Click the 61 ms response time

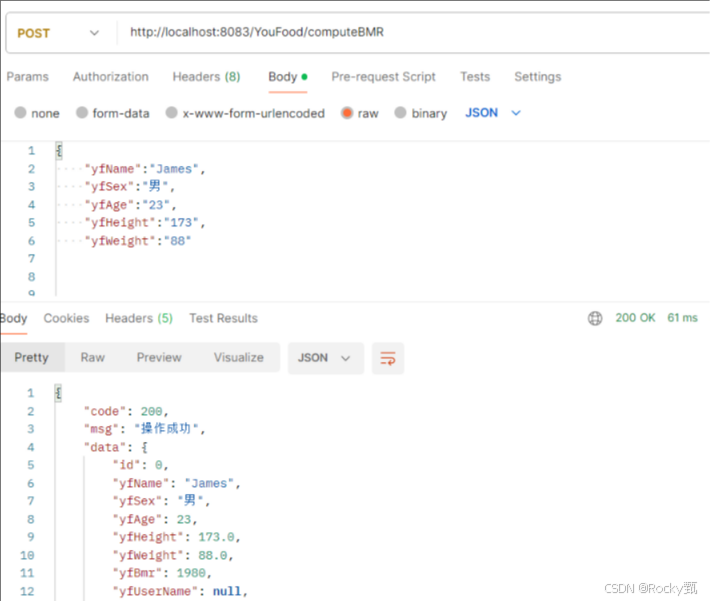point(682,317)
